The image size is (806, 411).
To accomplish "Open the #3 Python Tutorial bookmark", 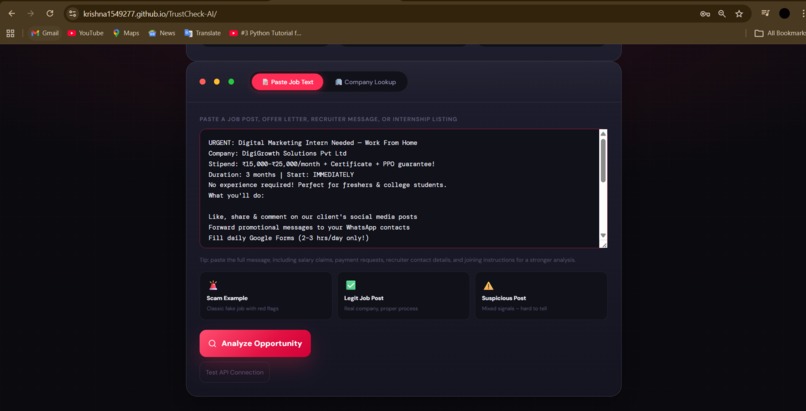I will pyautogui.click(x=265, y=33).
